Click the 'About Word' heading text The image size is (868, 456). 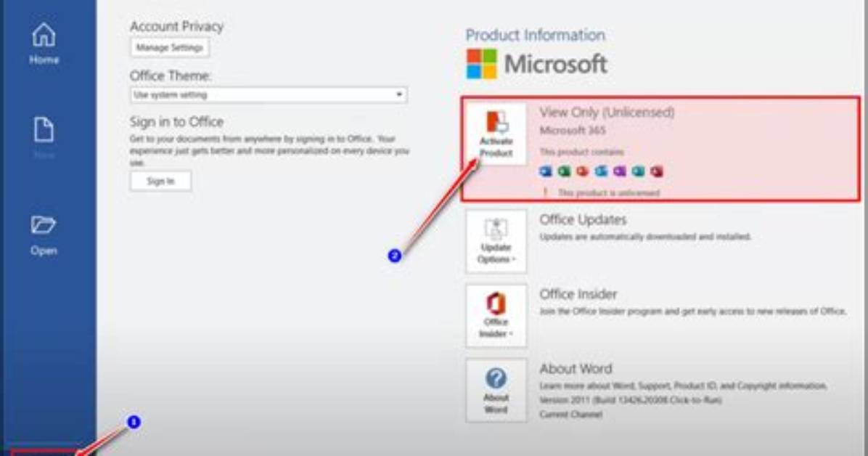(x=576, y=368)
